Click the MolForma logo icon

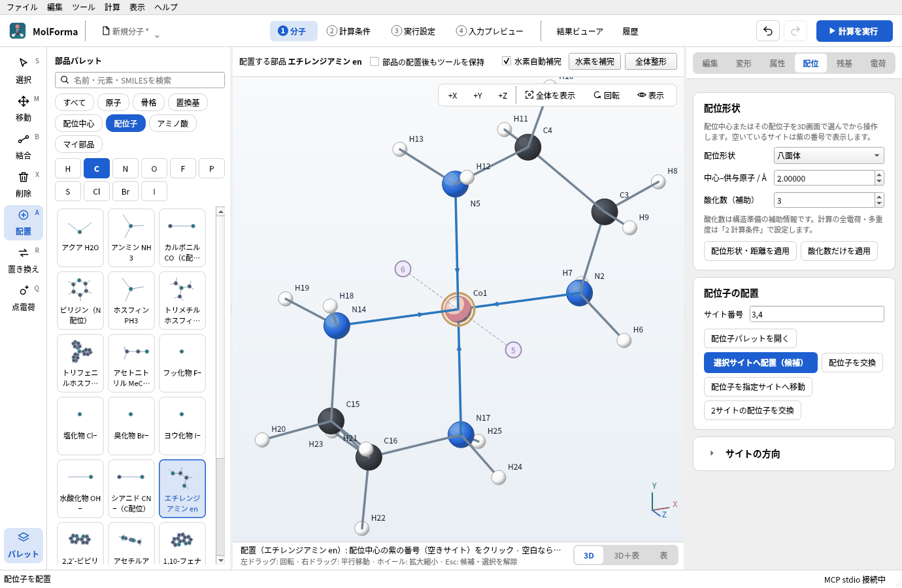[18, 31]
